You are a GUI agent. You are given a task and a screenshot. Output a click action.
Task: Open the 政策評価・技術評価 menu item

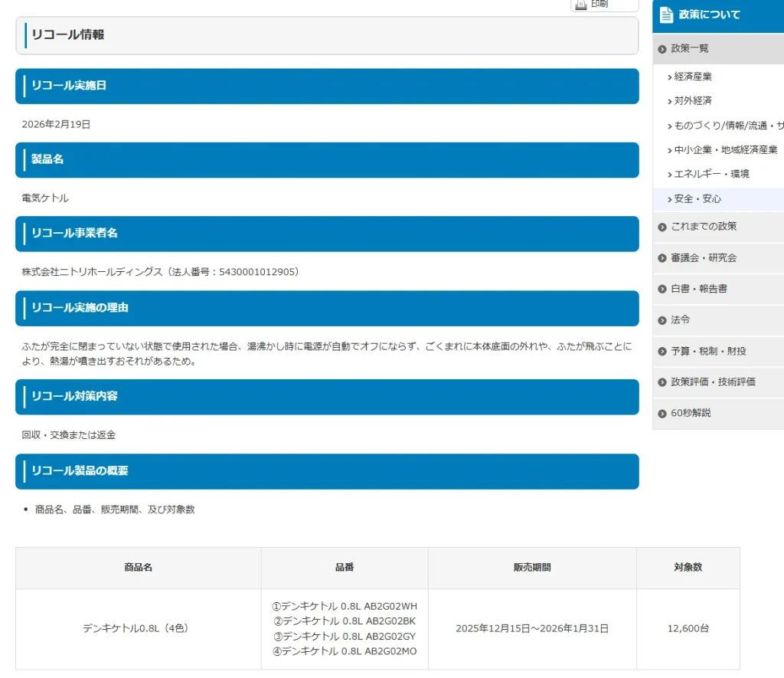tap(713, 382)
